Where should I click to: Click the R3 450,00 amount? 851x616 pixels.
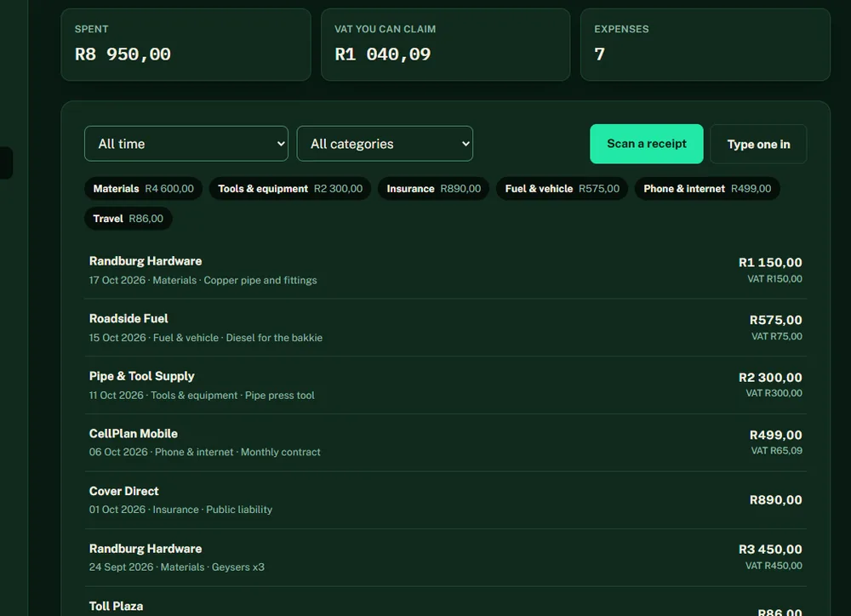770,550
